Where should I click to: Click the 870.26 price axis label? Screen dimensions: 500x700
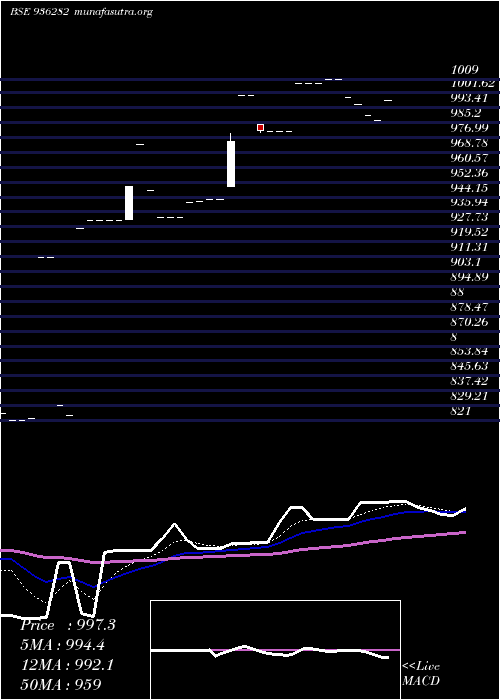tap(469, 322)
